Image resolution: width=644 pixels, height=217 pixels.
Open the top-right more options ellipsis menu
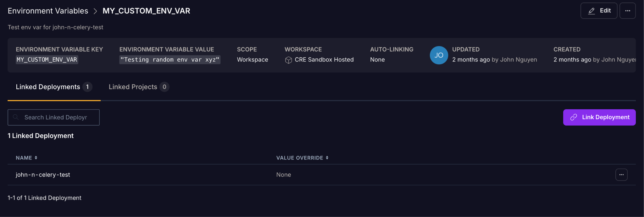tap(627, 11)
